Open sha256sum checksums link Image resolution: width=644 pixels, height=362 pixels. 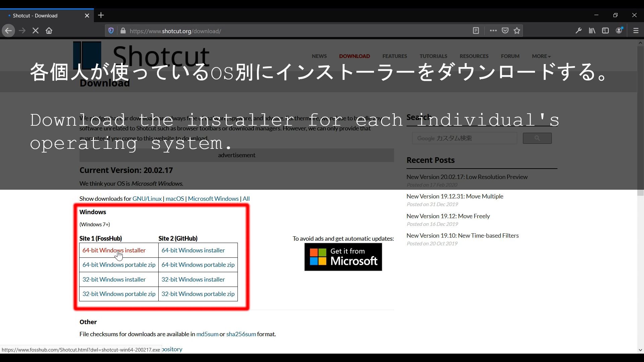click(x=241, y=334)
